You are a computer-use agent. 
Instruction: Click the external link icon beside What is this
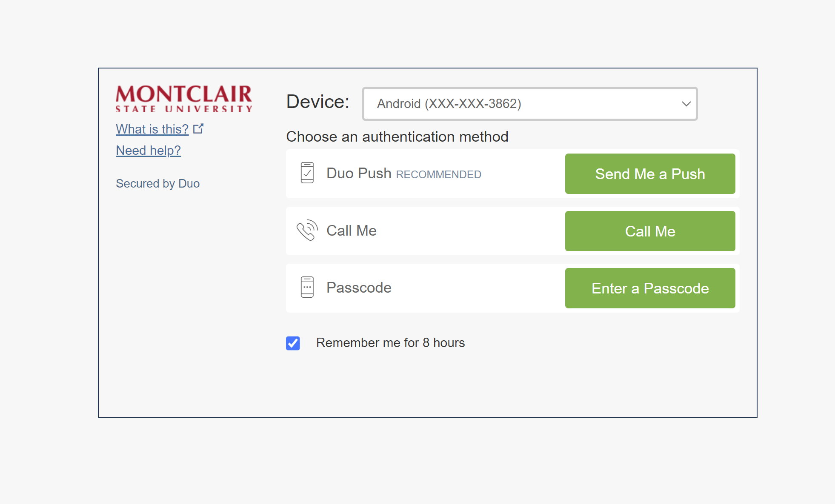[x=198, y=128]
